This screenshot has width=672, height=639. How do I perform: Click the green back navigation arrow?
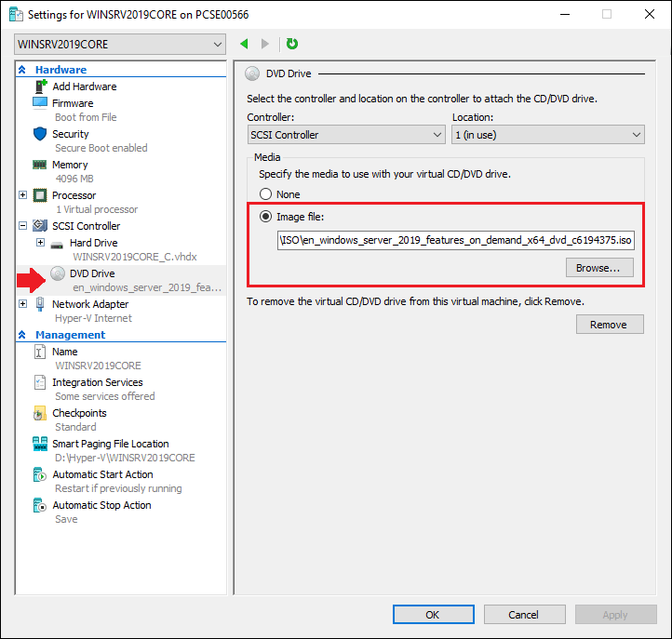[244, 44]
